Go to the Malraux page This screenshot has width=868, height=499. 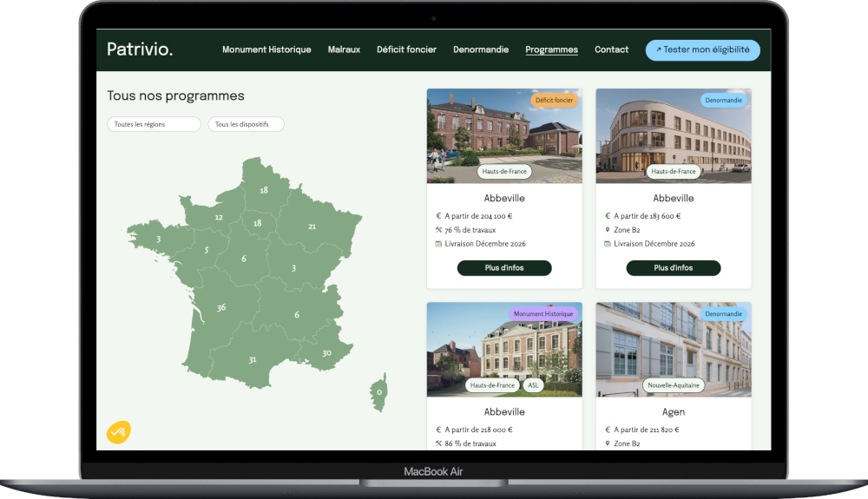(344, 49)
